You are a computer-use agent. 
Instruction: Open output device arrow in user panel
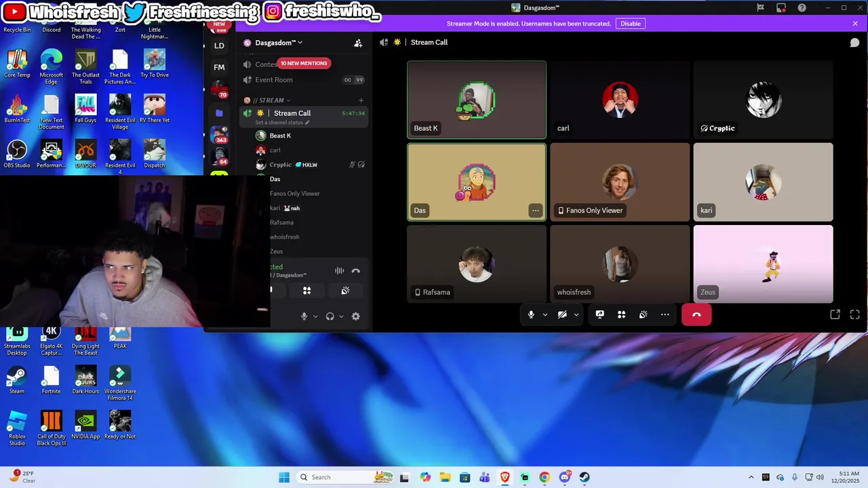coord(341,317)
